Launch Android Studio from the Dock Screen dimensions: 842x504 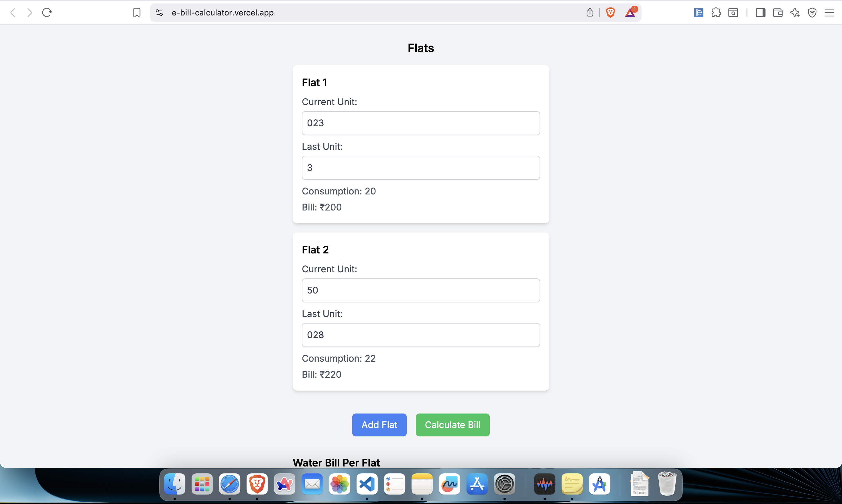click(600, 484)
